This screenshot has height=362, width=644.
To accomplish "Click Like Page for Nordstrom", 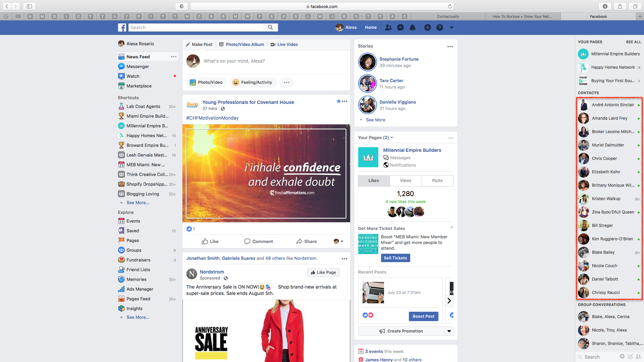I will coord(323,273).
